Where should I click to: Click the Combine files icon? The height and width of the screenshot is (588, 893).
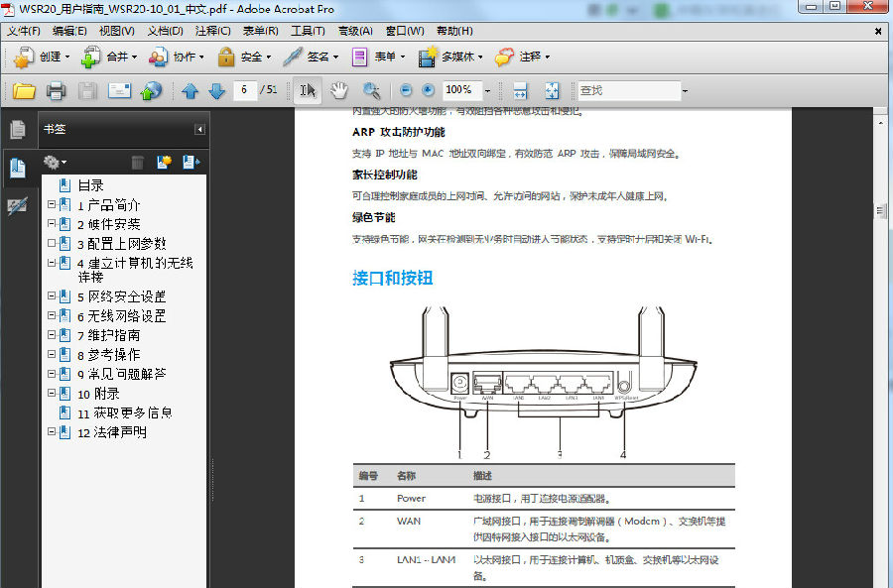pos(90,57)
